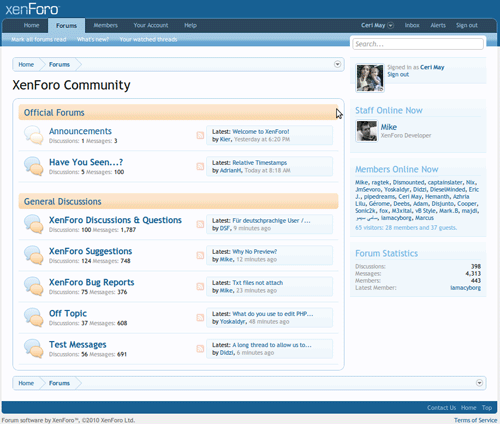
Task: Open Mike's profile name in Staff Online
Action: click(389, 127)
